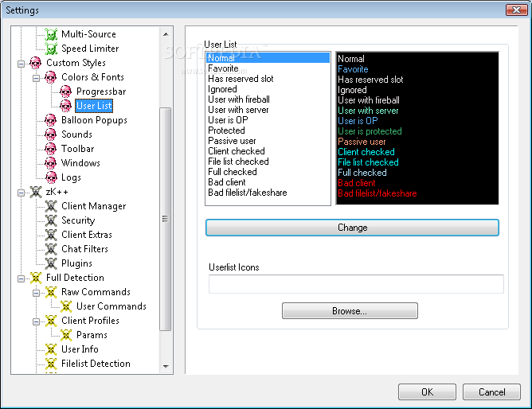Viewport: 532px width, 409px height.
Task: Click the Browse... button
Action: pos(350,311)
